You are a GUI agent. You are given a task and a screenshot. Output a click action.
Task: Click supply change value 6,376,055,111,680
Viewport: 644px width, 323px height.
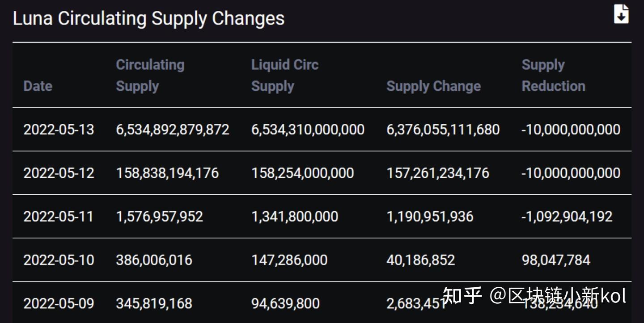[x=443, y=130]
